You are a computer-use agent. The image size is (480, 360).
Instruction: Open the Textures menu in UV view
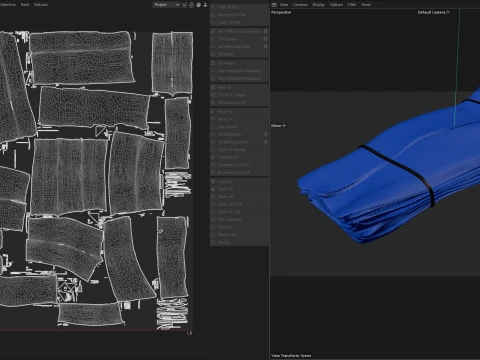pyautogui.click(x=41, y=5)
